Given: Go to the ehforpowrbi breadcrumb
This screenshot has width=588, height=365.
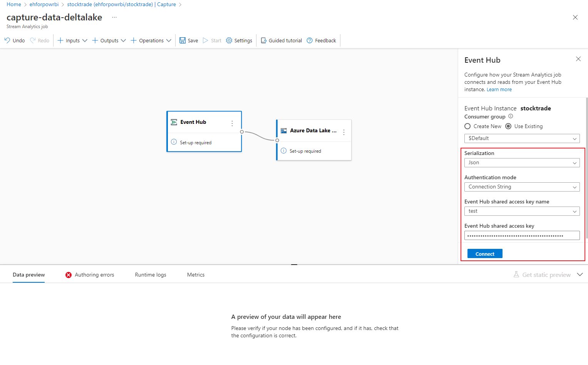Looking at the screenshot, I should pos(44,4).
